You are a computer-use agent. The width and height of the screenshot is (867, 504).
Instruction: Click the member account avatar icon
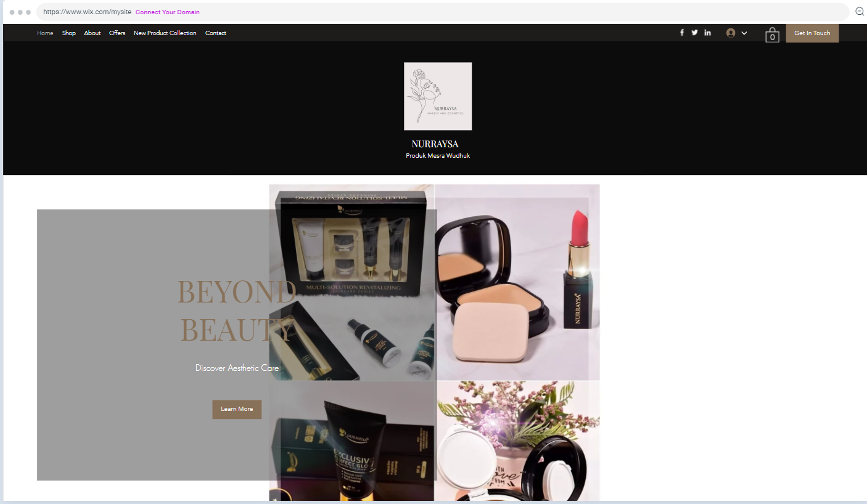731,33
